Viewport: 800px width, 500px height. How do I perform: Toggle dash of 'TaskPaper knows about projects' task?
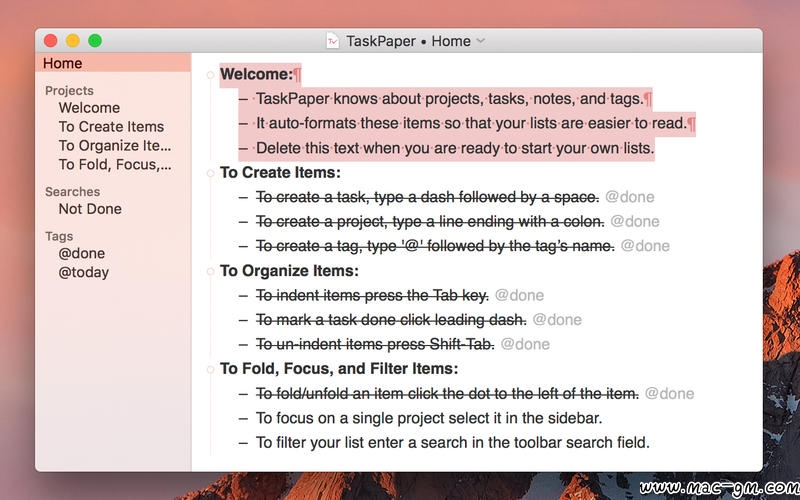(243, 99)
